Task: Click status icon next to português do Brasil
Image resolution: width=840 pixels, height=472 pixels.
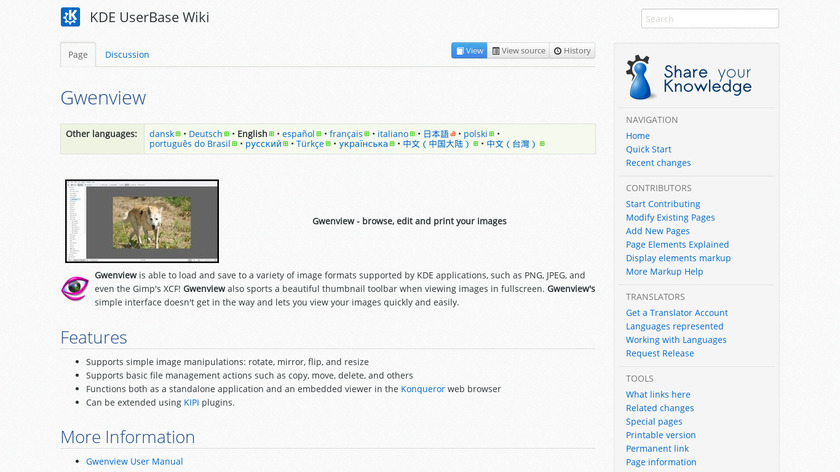Action: (x=235, y=144)
